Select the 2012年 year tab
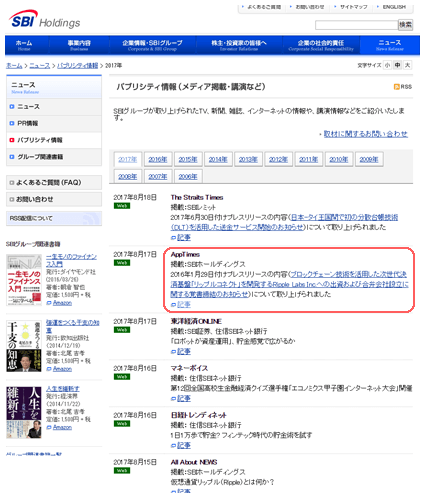 278,159
